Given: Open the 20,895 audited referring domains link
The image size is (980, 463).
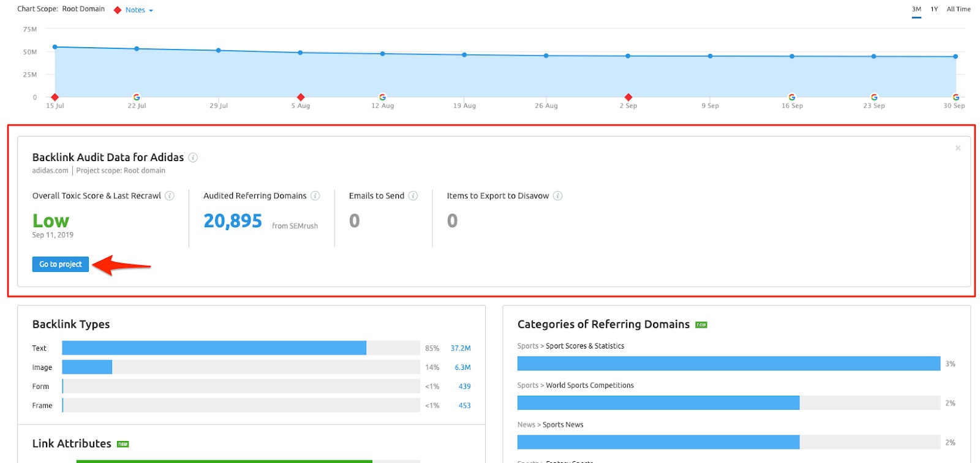Looking at the screenshot, I should [233, 221].
